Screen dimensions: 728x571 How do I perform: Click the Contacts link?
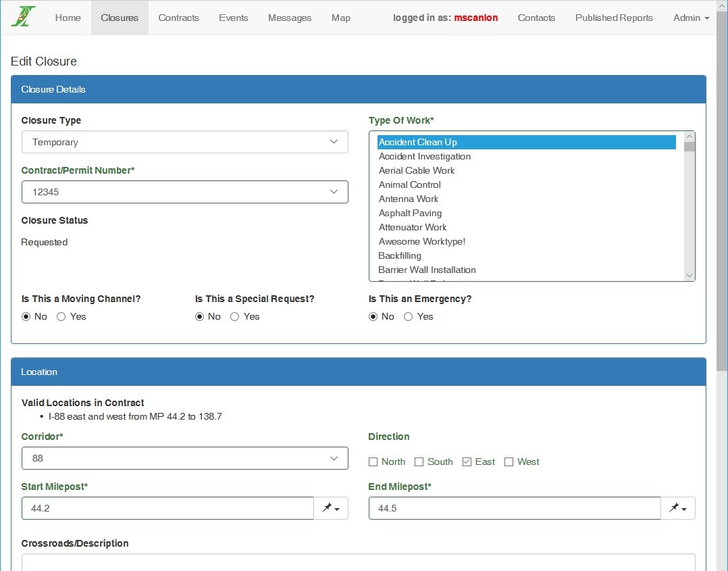536,18
